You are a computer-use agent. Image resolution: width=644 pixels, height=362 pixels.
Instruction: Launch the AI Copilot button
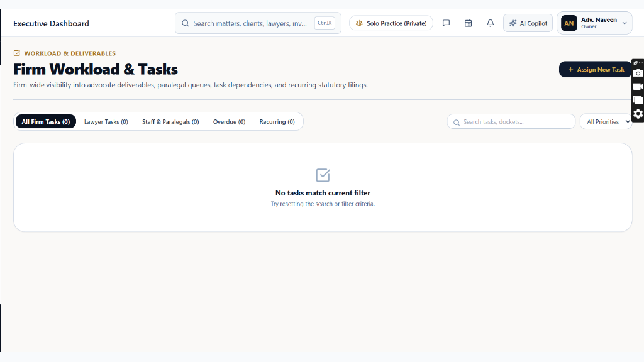[528, 23]
